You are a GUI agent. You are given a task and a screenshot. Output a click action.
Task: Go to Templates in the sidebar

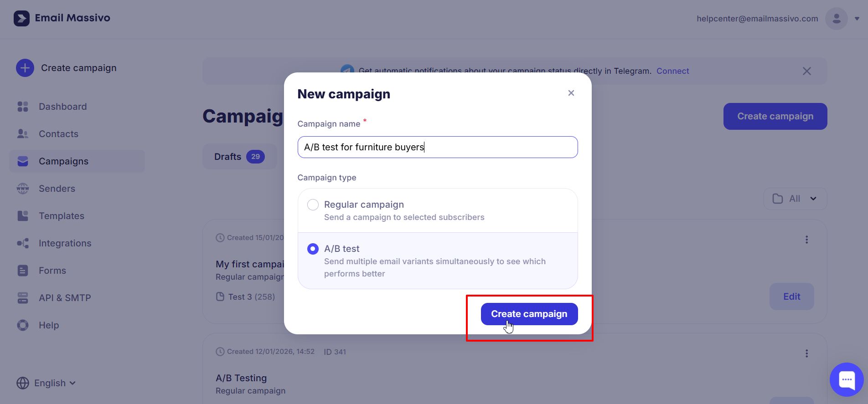point(62,216)
